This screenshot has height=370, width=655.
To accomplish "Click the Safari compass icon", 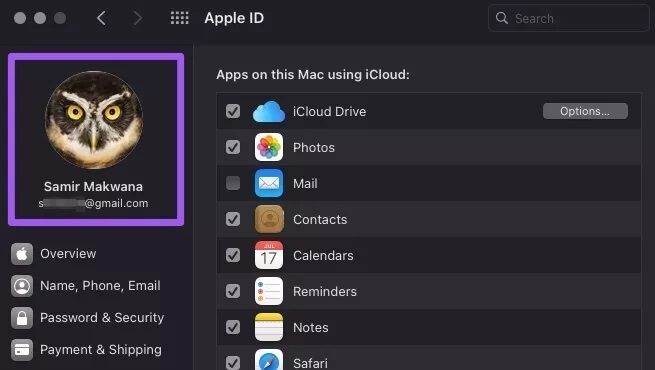I will point(269,360).
